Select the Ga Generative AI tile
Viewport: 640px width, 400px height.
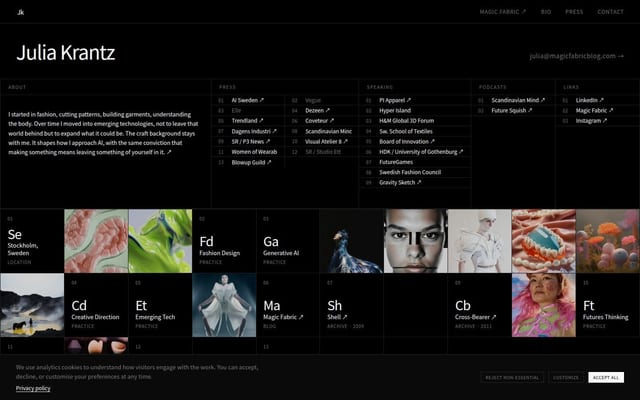pos(288,241)
